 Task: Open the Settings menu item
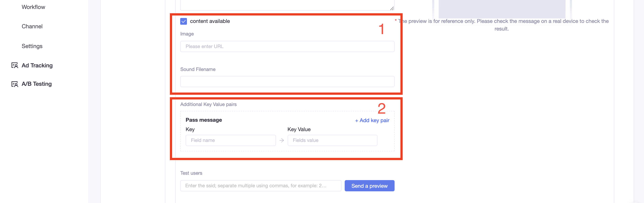[32, 46]
